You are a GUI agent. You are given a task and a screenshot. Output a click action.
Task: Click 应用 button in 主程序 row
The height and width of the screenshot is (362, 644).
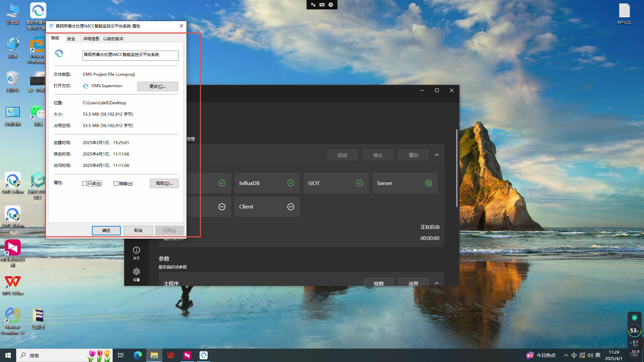[414, 283]
